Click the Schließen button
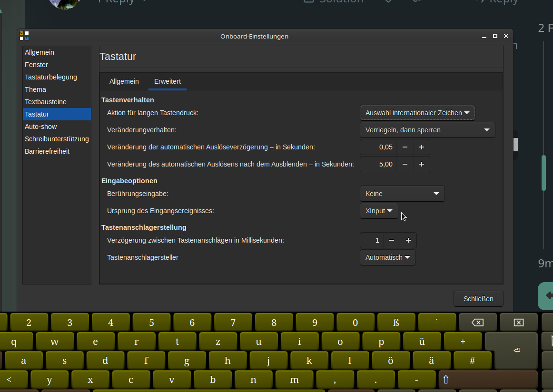 (478, 299)
